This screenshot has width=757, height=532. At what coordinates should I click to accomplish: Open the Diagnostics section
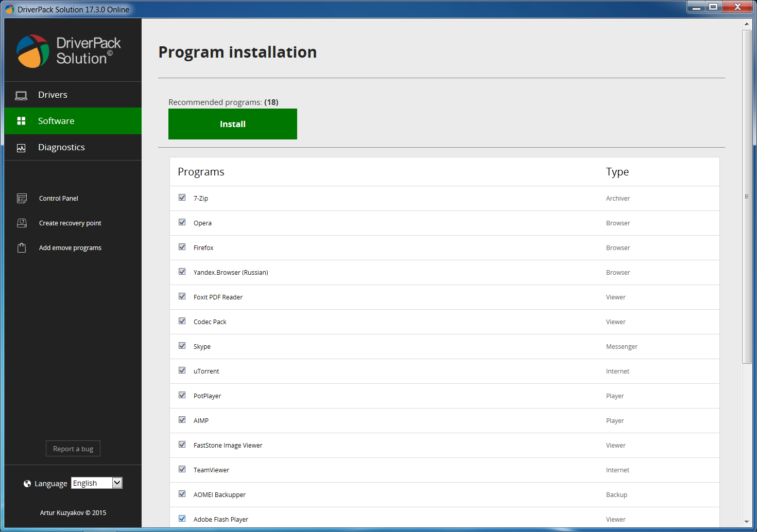click(61, 147)
